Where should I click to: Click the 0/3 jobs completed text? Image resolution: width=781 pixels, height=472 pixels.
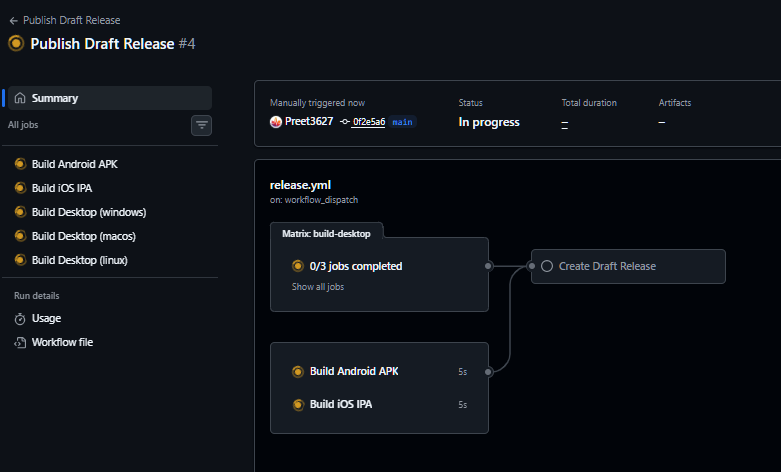[356, 266]
